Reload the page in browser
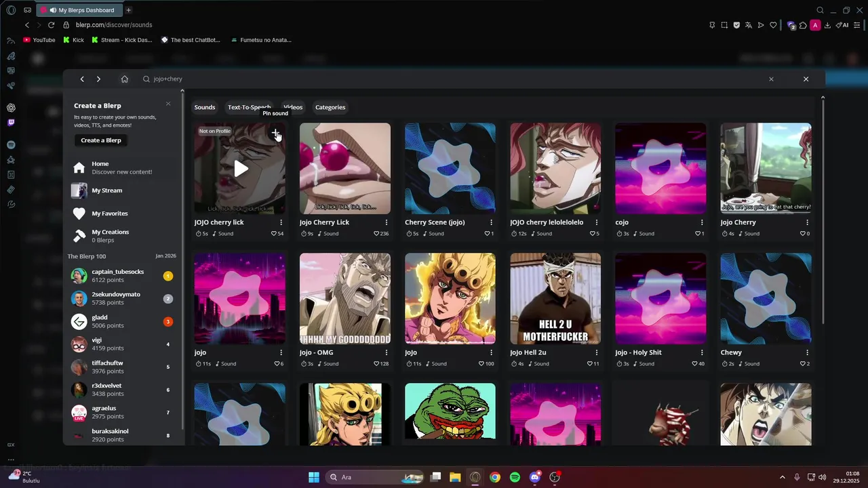The height and width of the screenshot is (488, 868). coord(51,25)
